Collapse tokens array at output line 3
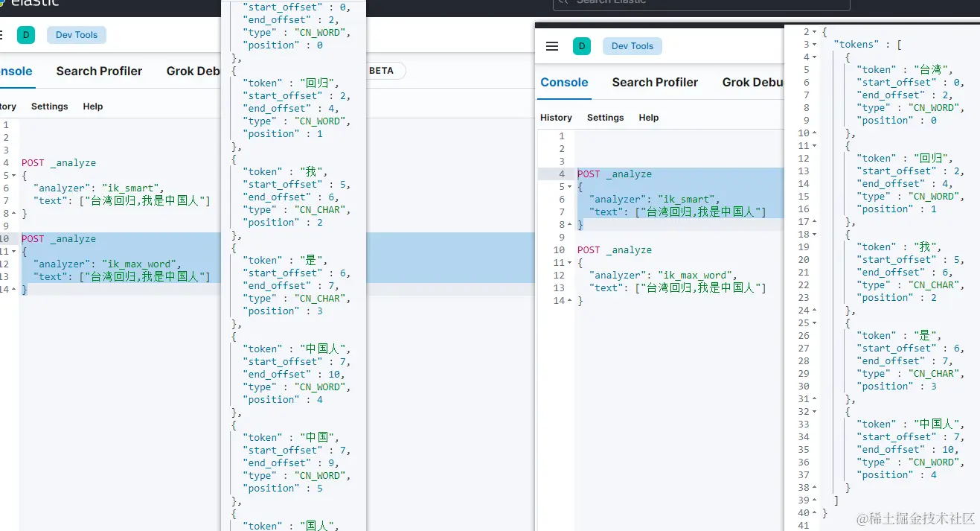 [x=814, y=45]
